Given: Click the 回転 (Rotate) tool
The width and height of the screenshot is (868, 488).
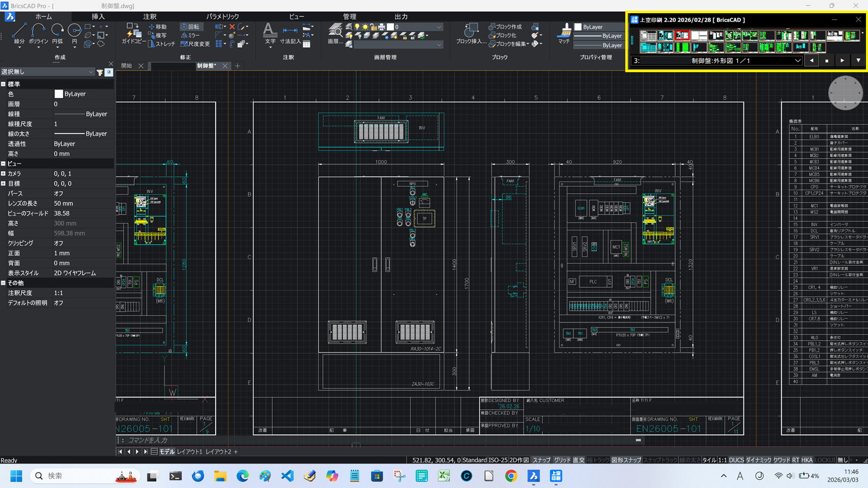Looking at the screenshot, I should point(190,27).
